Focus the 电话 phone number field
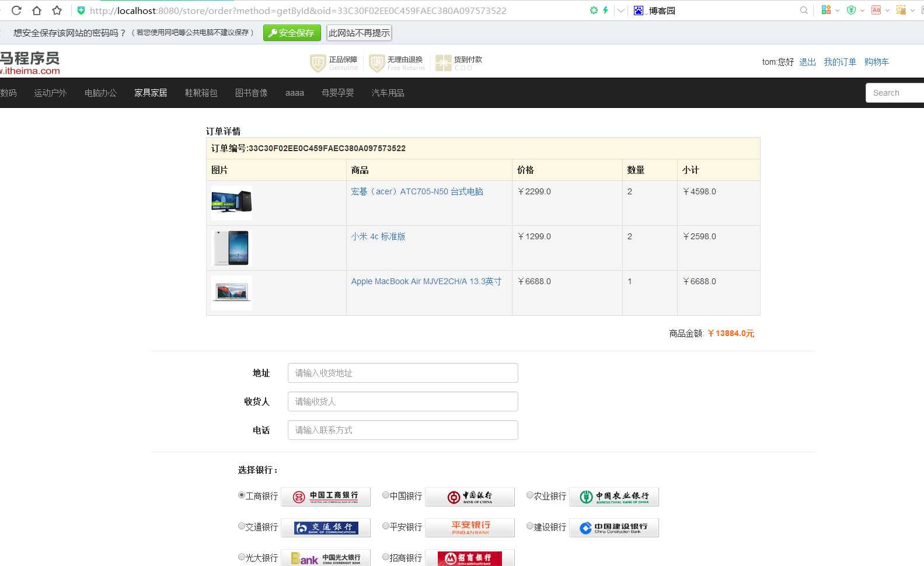The height and width of the screenshot is (566, 924). 403,430
